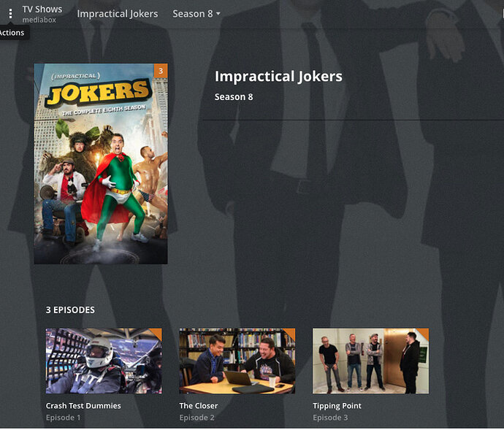The height and width of the screenshot is (430, 504).
Task: Toggle unwatched marker on Tipping Point thumbnail
Action: pyautogui.click(x=424, y=333)
